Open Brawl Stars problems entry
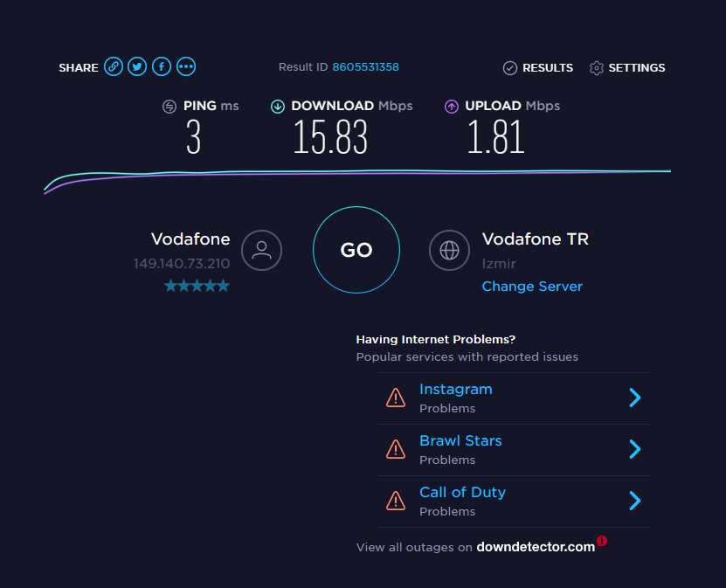The height and width of the screenshot is (588, 726). point(513,450)
